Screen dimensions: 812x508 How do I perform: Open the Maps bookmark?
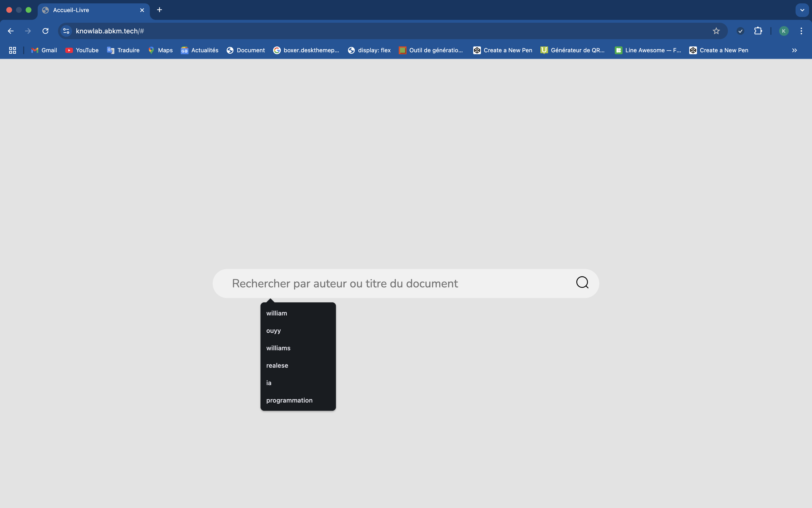160,50
